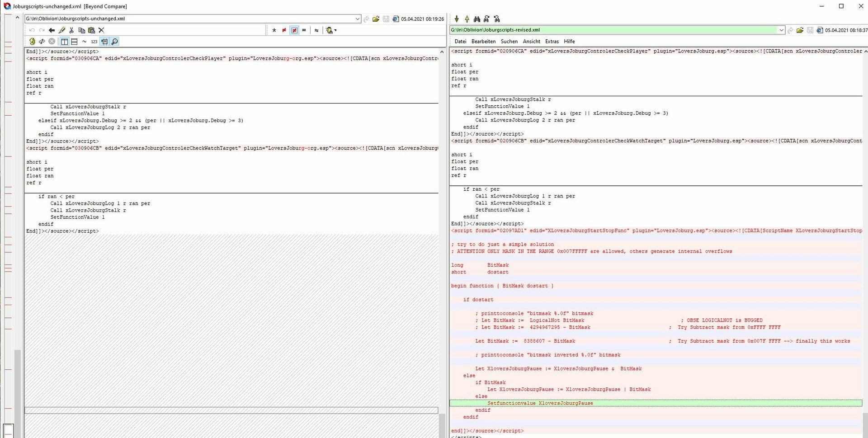The height and width of the screenshot is (438, 868).
Task: Toggle the 123 line numbers icon
Action: [94, 42]
